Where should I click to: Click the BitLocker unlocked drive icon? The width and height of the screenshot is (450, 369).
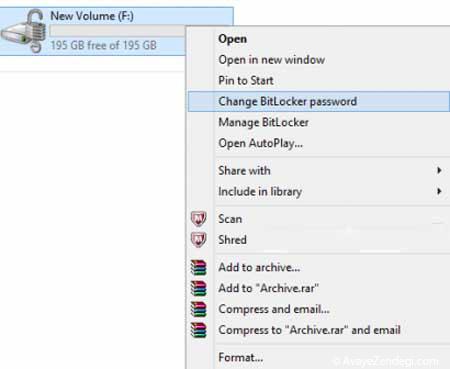click(x=23, y=31)
